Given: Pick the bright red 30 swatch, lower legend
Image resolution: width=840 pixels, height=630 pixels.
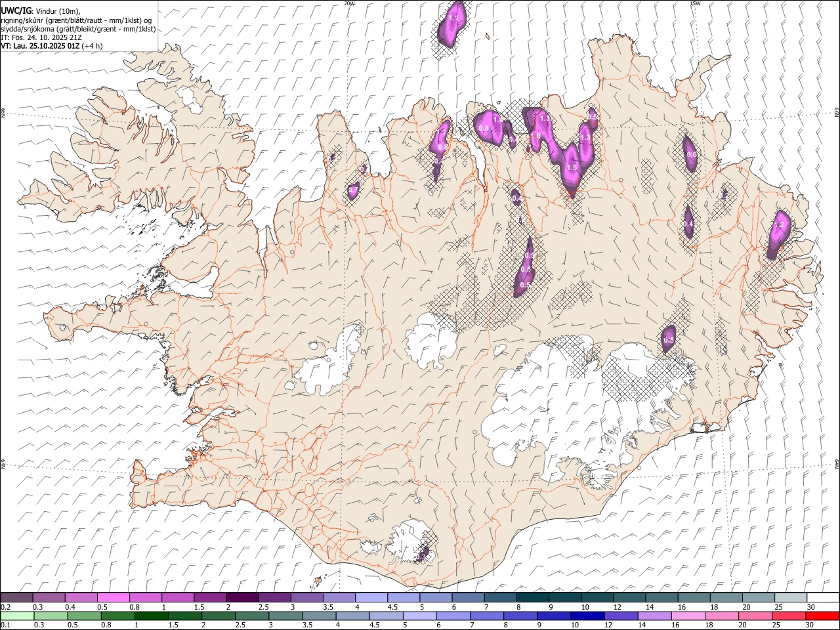Looking at the screenshot, I should pos(822,616).
